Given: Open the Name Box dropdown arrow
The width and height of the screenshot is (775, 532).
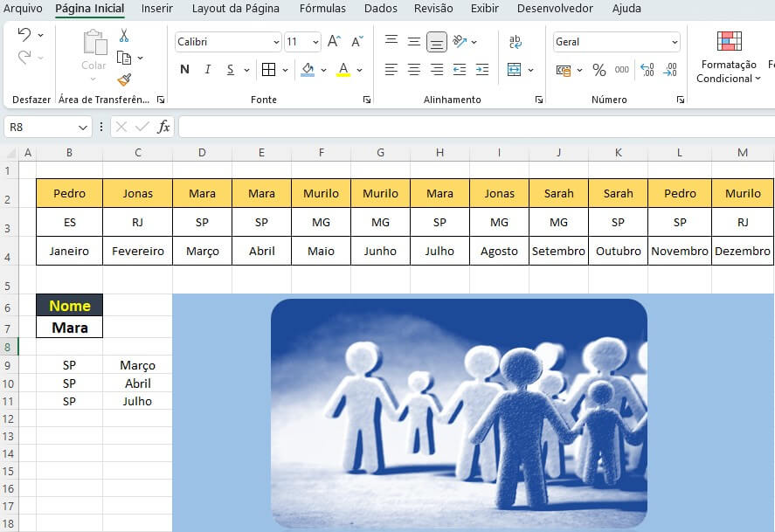Looking at the screenshot, I should click(83, 128).
